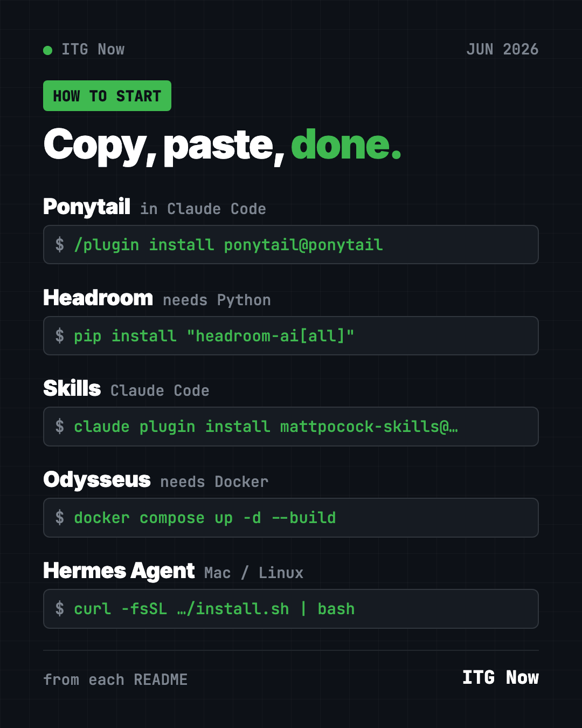The image size is (582, 728).
Task: Select the 'Hermes Agent' section heading
Action: coord(119,571)
